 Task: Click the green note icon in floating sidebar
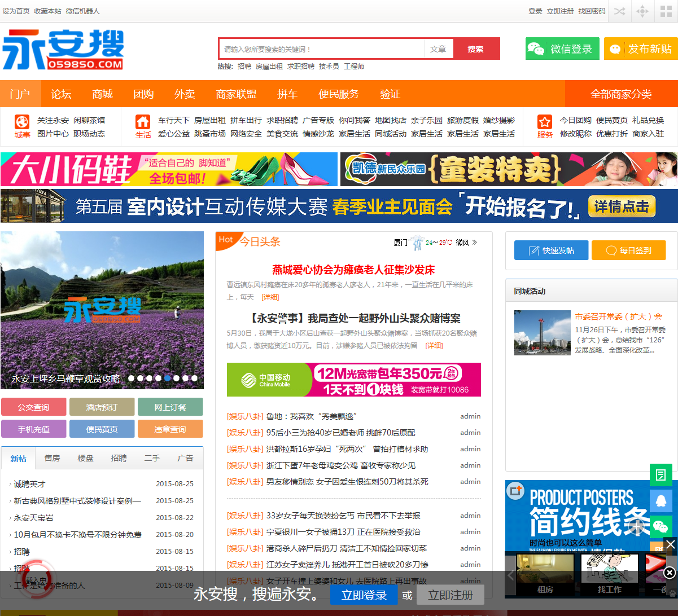[660, 475]
